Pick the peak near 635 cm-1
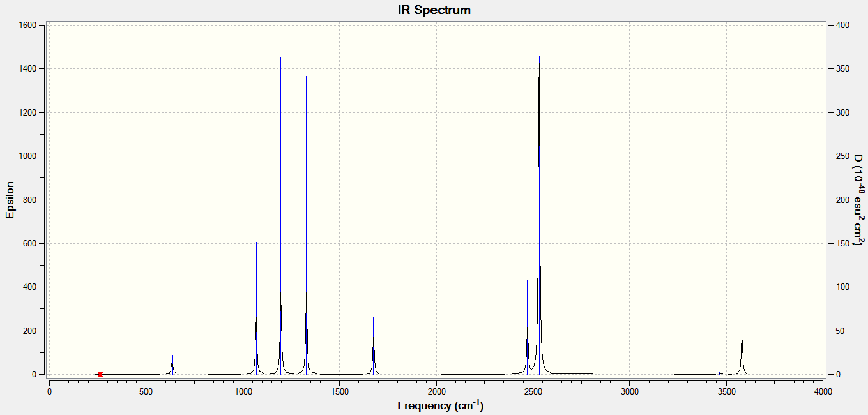This screenshot has height=415, width=868. [172, 335]
